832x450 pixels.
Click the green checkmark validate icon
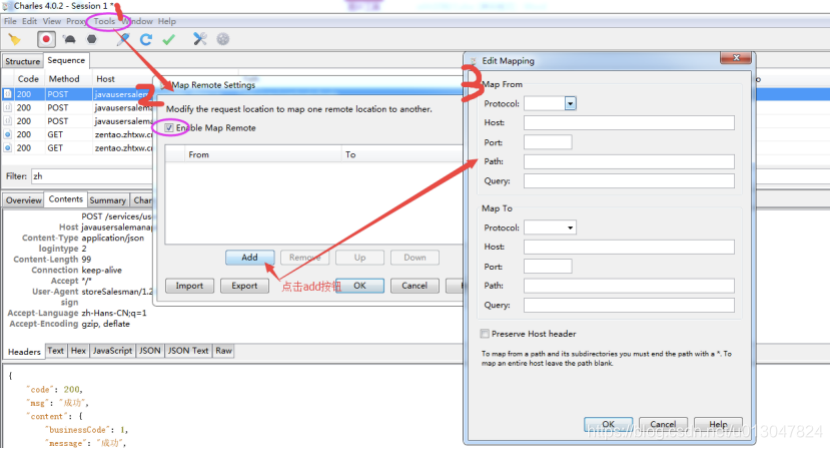point(169,39)
